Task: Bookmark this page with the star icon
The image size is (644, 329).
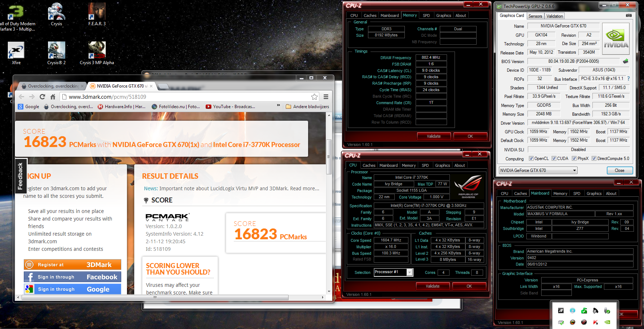Action: pyautogui.click(x=315, y=97)
